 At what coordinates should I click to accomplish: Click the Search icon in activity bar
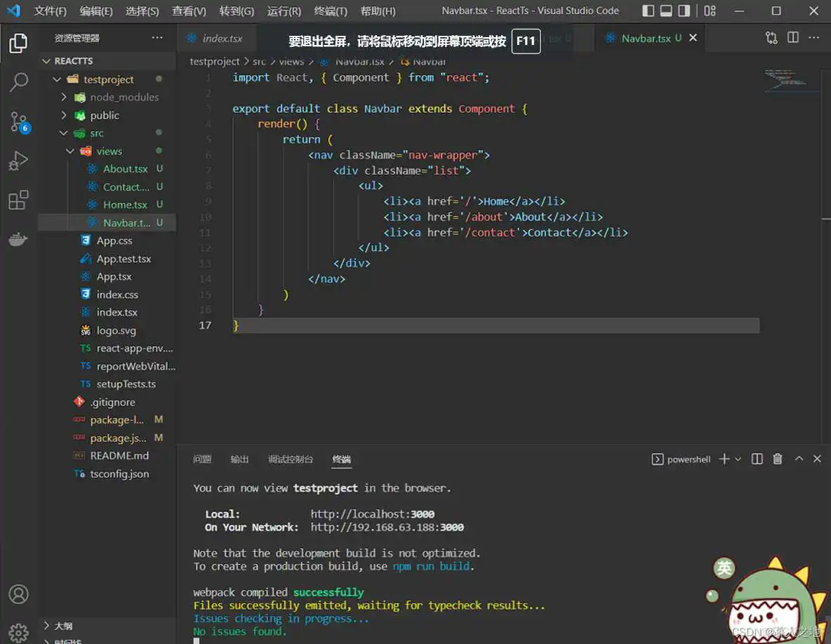pos(18,82)
